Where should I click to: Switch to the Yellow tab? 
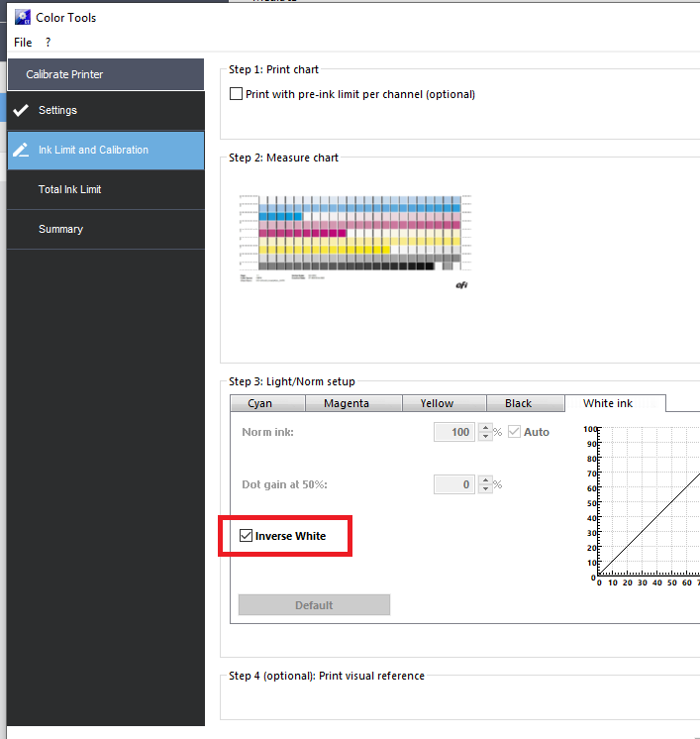point(444,403)
